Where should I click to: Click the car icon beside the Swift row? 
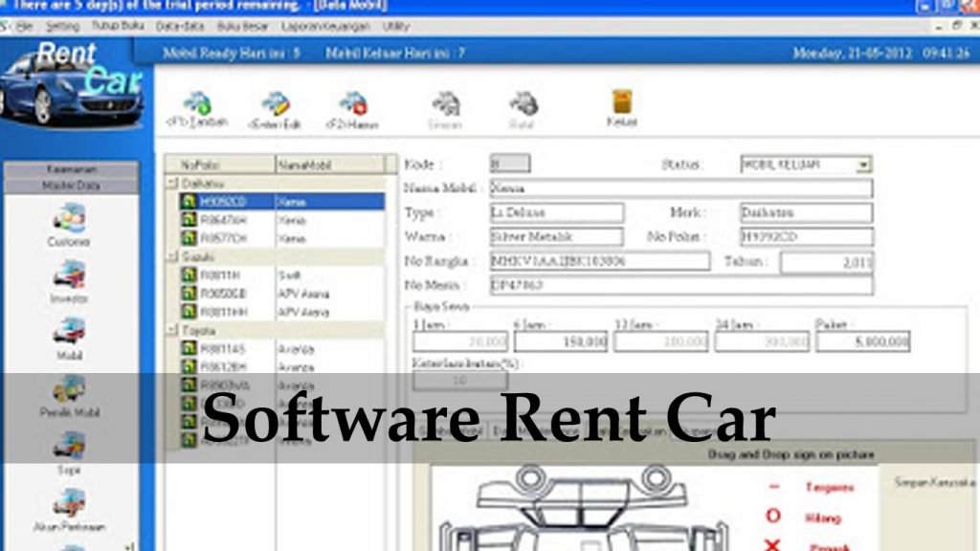point(189,275)
